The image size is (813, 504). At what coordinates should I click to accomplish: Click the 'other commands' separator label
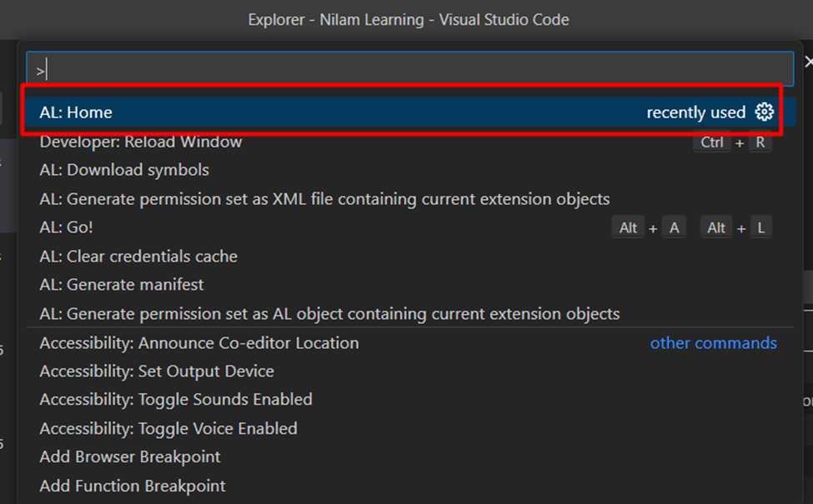[714, 343]
